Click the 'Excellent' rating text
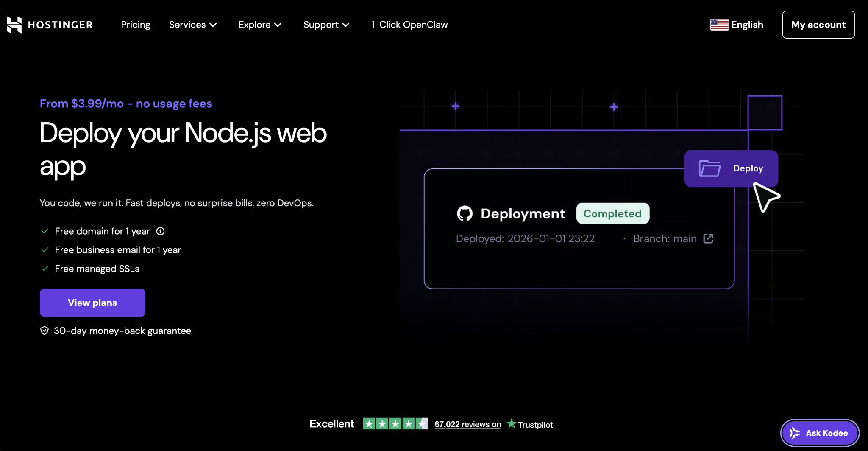Viewport: 868px width, 451px height. [x=331, y=424]
